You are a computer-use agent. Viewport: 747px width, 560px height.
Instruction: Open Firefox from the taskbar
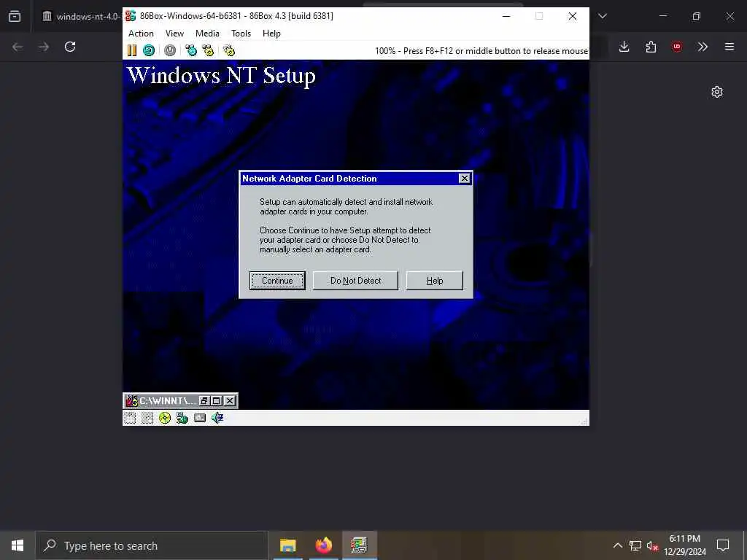323,545
